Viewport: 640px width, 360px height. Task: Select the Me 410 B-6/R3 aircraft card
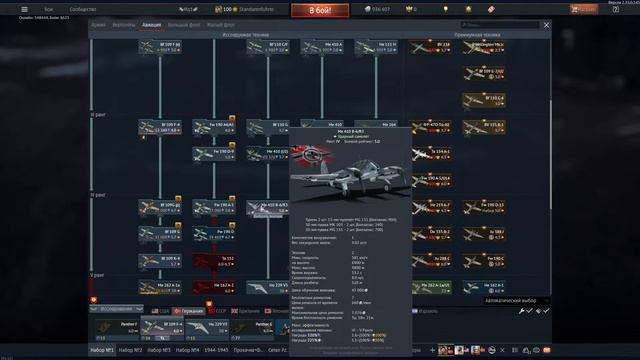[268, 207]
